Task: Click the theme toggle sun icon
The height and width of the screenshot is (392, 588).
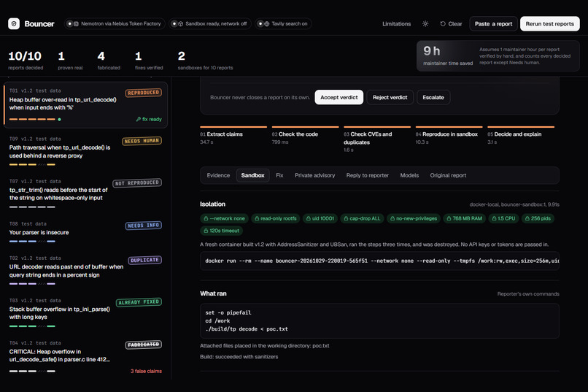Action: pos(425,23)
